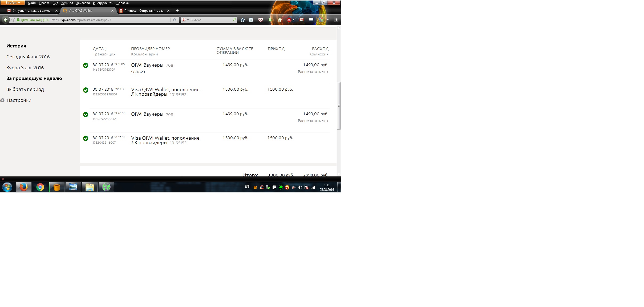This screenshot has height=307, width=644.
Task: Open Настройки in the sidebar
Action: coord(19,100)
